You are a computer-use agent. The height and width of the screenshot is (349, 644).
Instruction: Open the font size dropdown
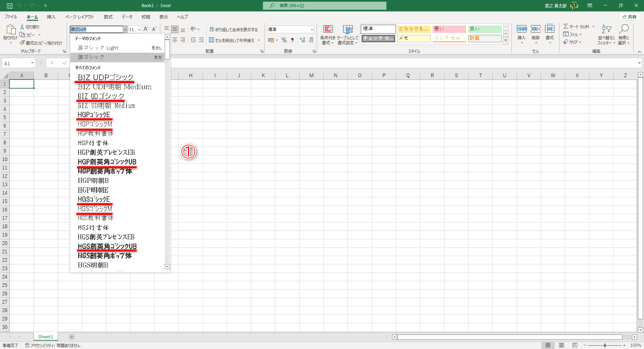[x=139, y=30]
